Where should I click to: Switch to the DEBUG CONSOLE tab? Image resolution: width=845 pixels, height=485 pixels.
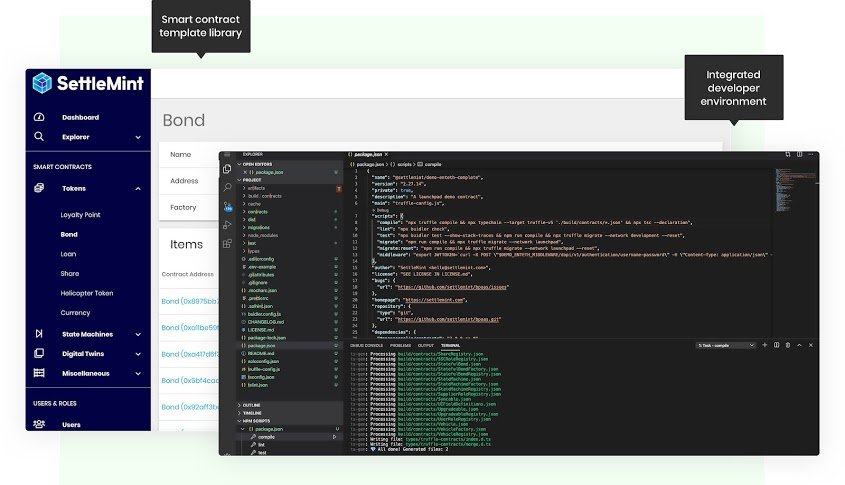point(366,345)
